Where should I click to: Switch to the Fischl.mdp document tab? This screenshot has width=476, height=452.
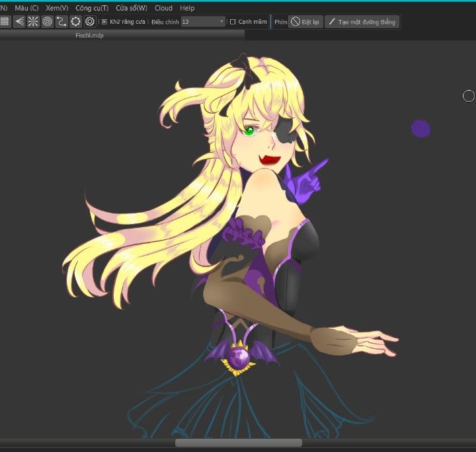pos(122,35)
